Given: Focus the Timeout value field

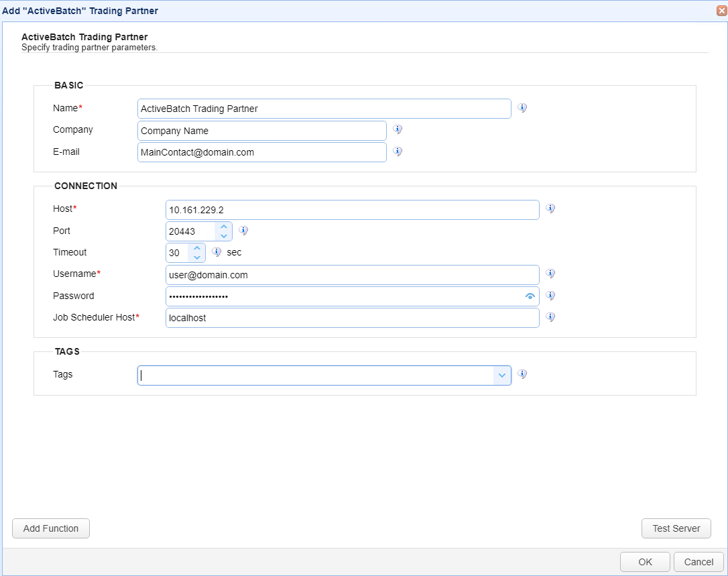Looking at the screenshot, I should [178, 253].
